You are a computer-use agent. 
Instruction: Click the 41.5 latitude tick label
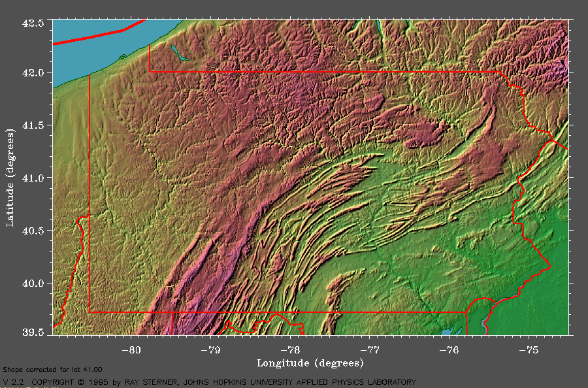coord(34,125)
